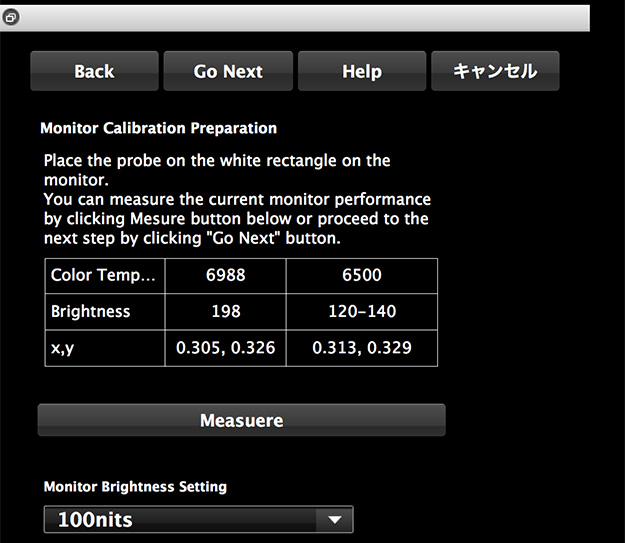This screenshot has height=543, width=625.
Task: Select the Color Temp… row label
Action: [x=104, y=275]
